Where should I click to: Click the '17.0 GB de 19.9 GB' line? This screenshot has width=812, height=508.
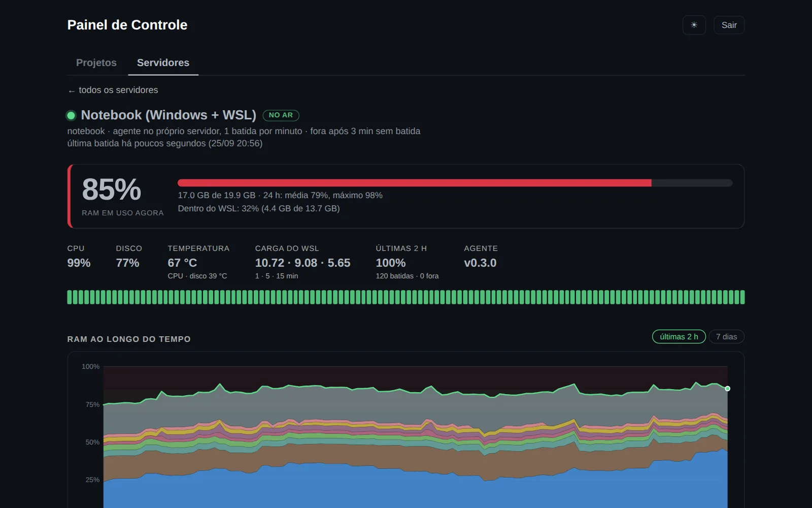(280, 195)
